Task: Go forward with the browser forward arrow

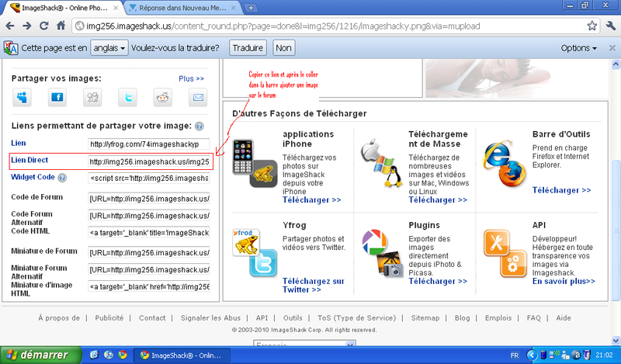Action: 27,26
